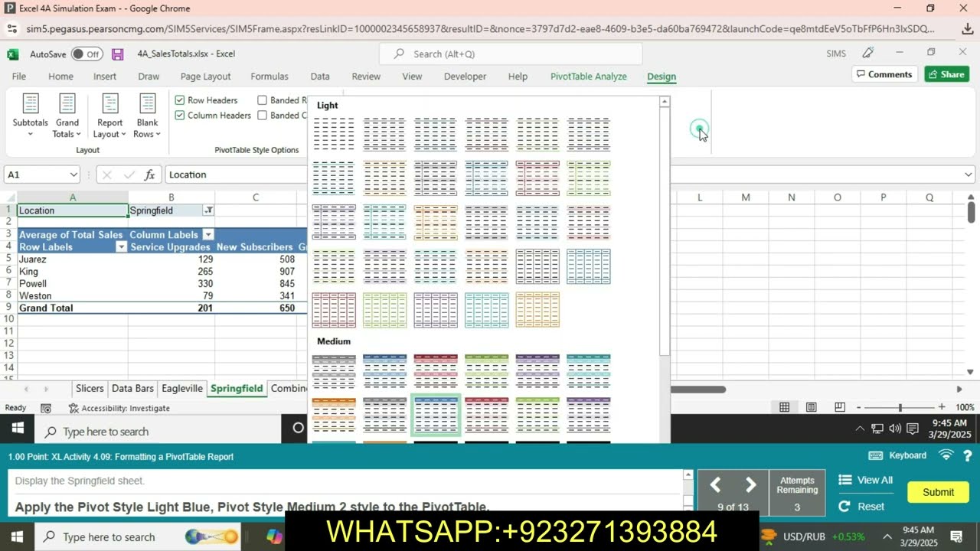Image resolution: width=980 pixels, height=551 pixels.
Task: Click the formula bar cancel X icon
Action: point(106,174)
